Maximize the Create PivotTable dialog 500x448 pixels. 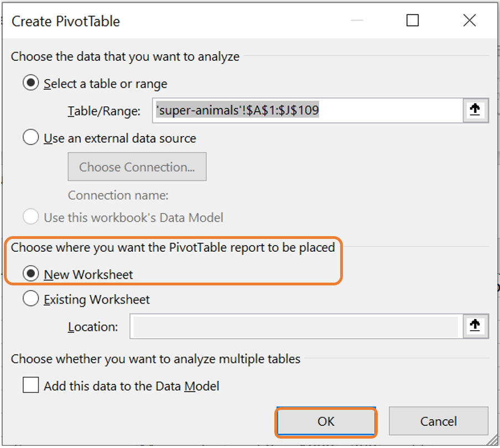click(x=412, y=20)
